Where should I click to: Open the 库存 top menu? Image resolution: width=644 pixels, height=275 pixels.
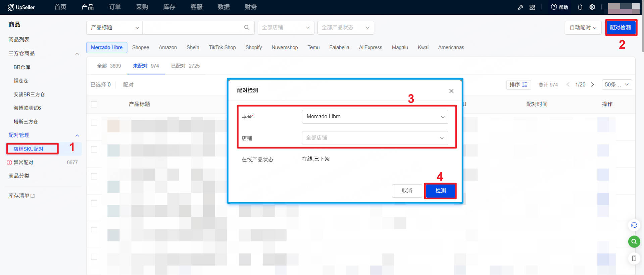coord(169,7)
